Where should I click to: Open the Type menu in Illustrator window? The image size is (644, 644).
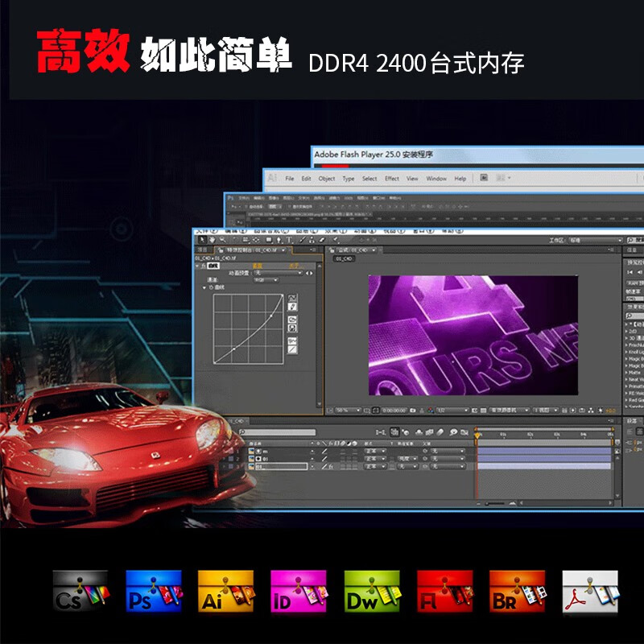(349, 178)
